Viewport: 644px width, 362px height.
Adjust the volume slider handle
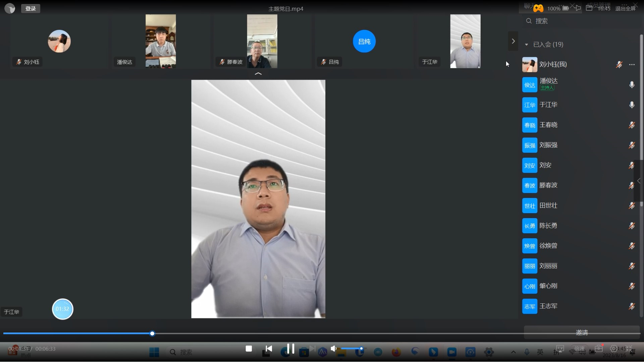(361, 349)
